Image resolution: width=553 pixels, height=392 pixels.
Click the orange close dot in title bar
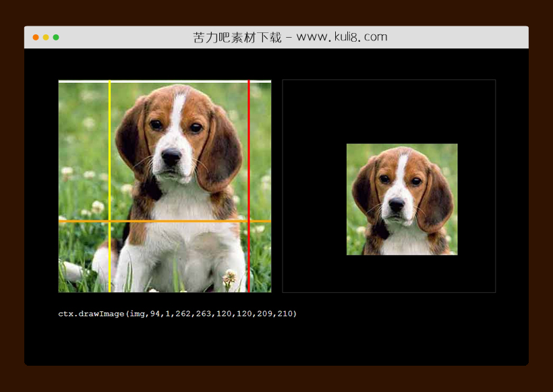36,37
